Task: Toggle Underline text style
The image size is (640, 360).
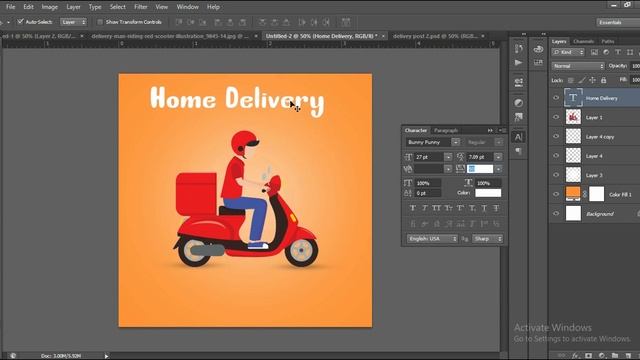Action: (484, 208)
